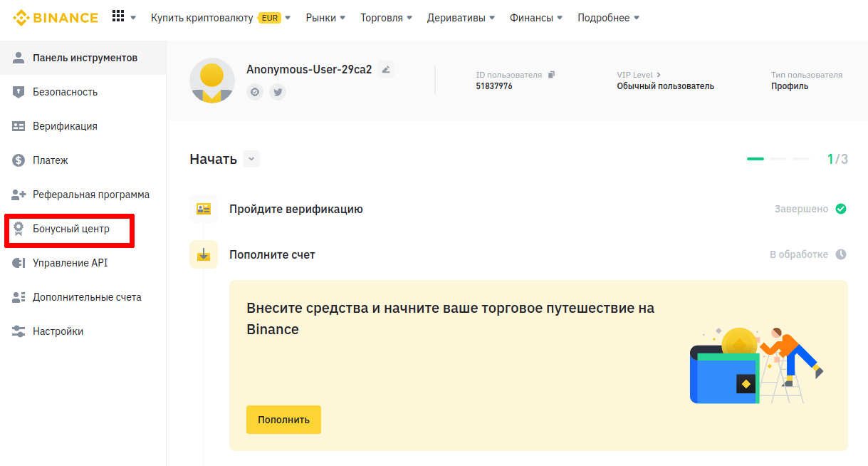Expand the Рынки dropdown menu

coord(325,18)
